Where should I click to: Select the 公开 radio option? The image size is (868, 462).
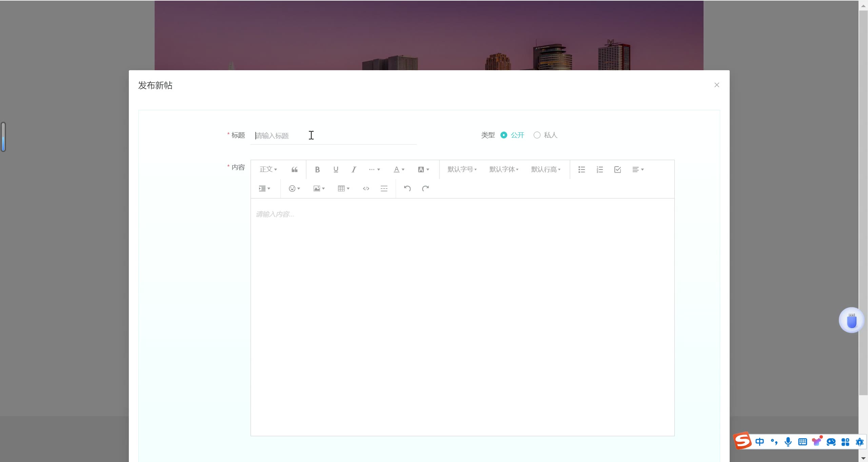(504, 135)
